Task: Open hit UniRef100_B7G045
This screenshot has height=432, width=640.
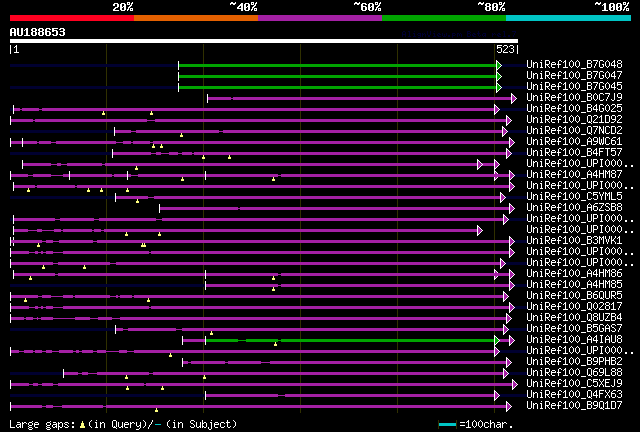Action: [574, 87]
